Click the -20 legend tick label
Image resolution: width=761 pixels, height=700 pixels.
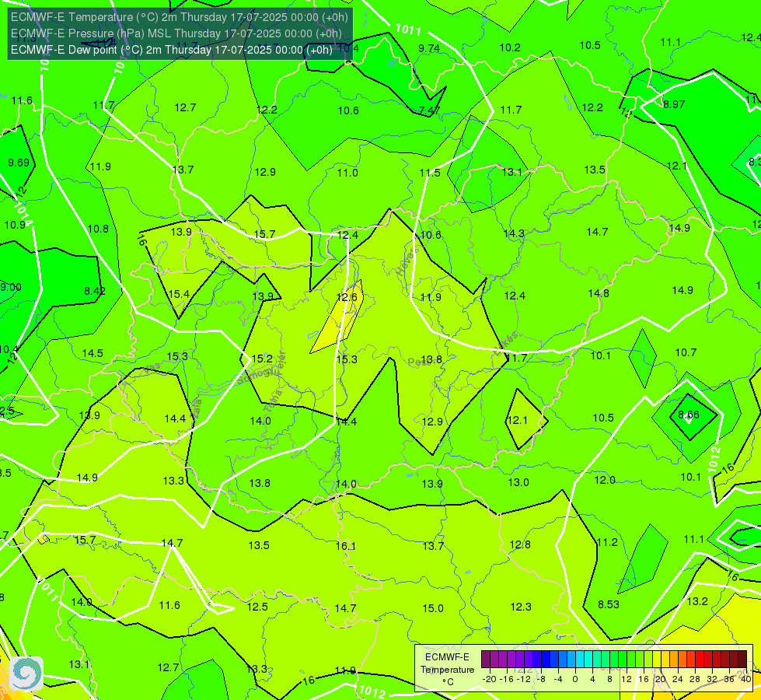coord(490,679)
